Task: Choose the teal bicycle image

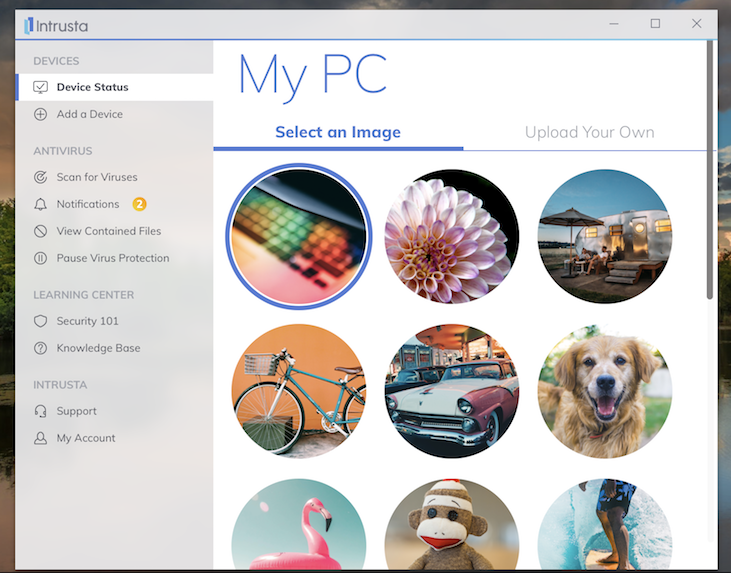Action: (299, 391)
